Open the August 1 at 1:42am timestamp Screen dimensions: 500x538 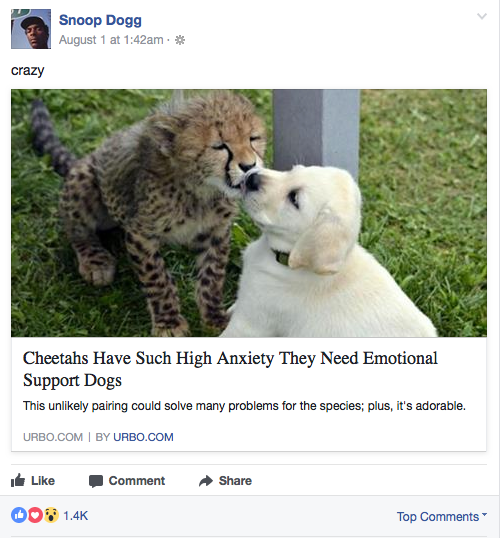coord(111,40)
